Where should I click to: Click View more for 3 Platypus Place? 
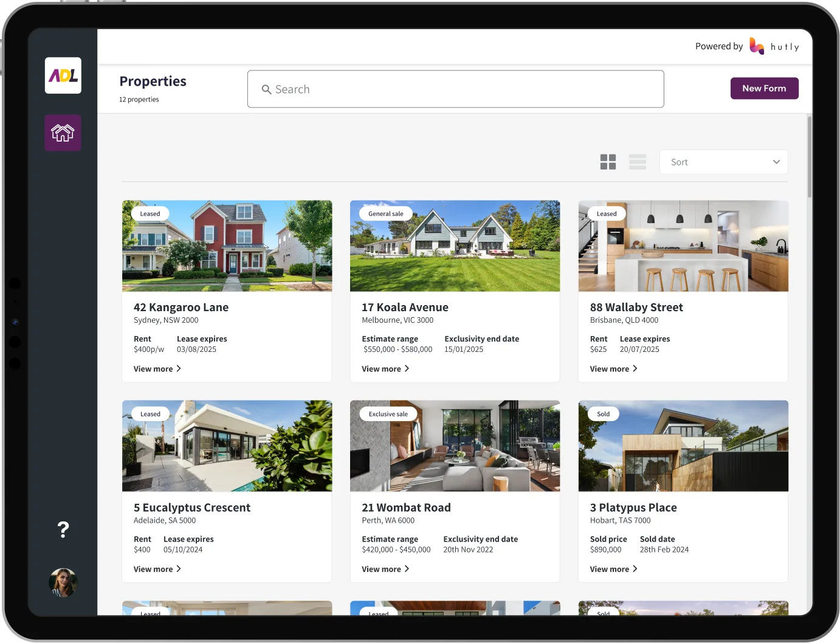click(x=613, y=569)
